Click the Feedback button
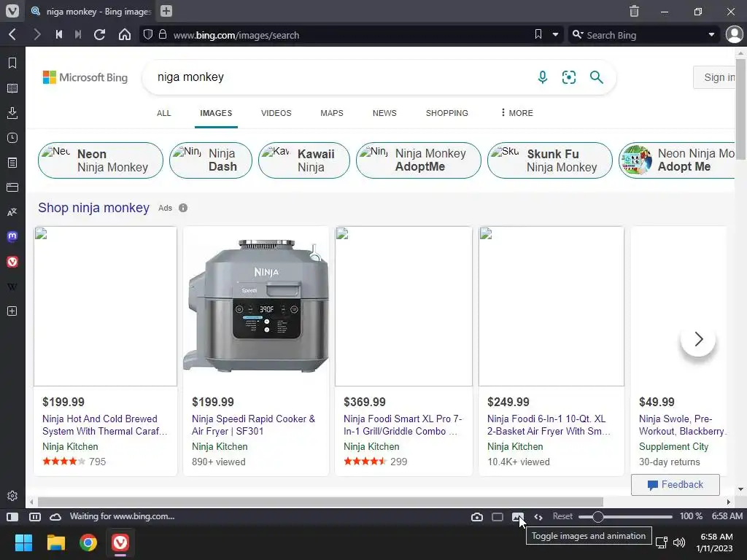Viewport: 747px width, 560px height. [x=675, y=485]
